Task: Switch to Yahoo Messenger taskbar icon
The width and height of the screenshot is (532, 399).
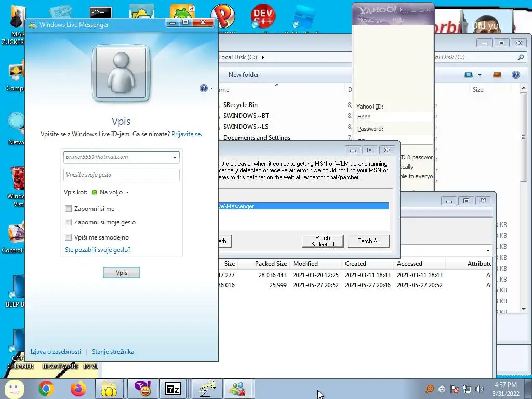Action: [143, 389]
